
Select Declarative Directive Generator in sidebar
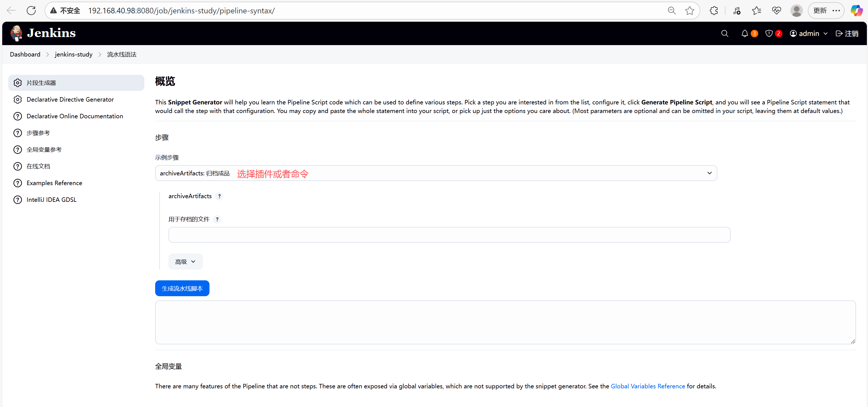coord(70,99)
